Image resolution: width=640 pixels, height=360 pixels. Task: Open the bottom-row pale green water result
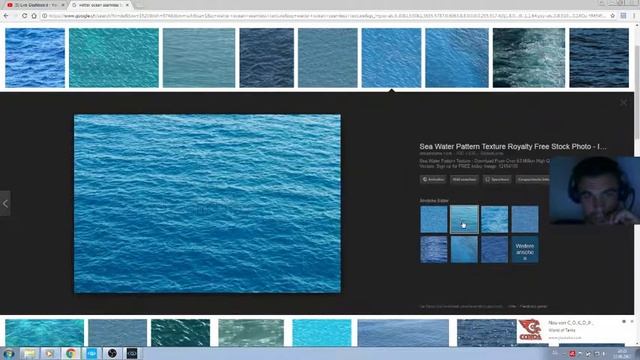click(251, 333)
